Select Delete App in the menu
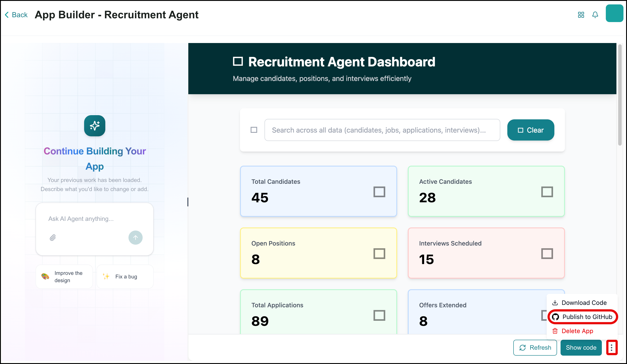 pyautogui.click(x=572, y=331)
